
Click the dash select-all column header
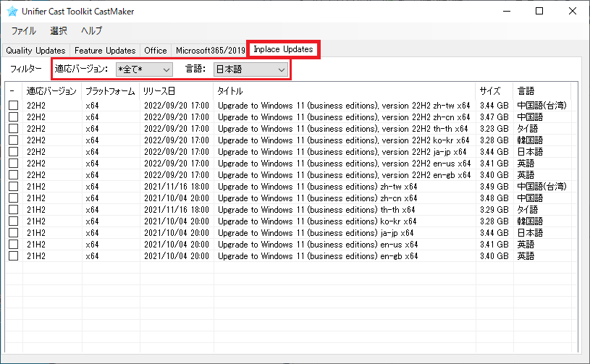[x=14, y=91]
